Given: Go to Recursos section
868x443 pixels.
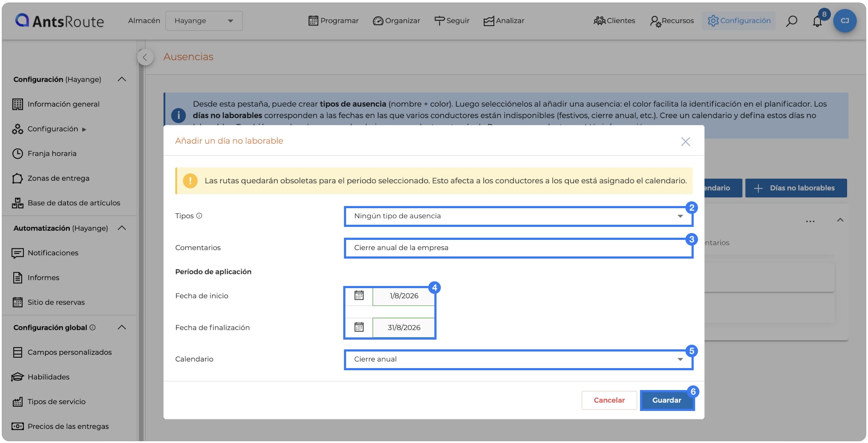Looking at the screenshot, I should (x=672, y=21).
